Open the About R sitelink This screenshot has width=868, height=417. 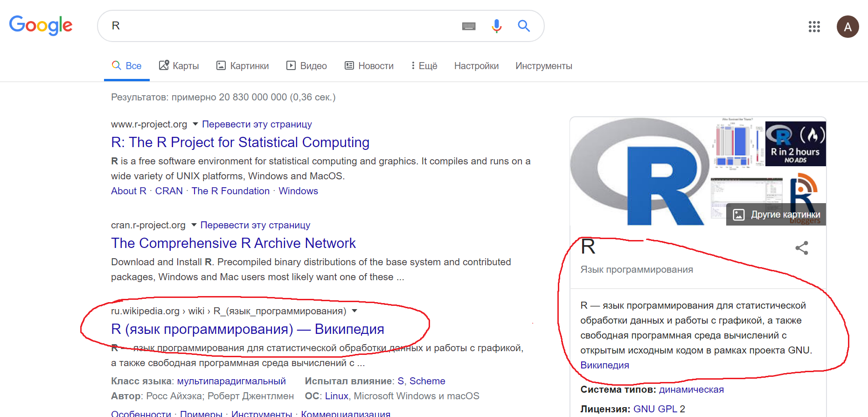129,191
